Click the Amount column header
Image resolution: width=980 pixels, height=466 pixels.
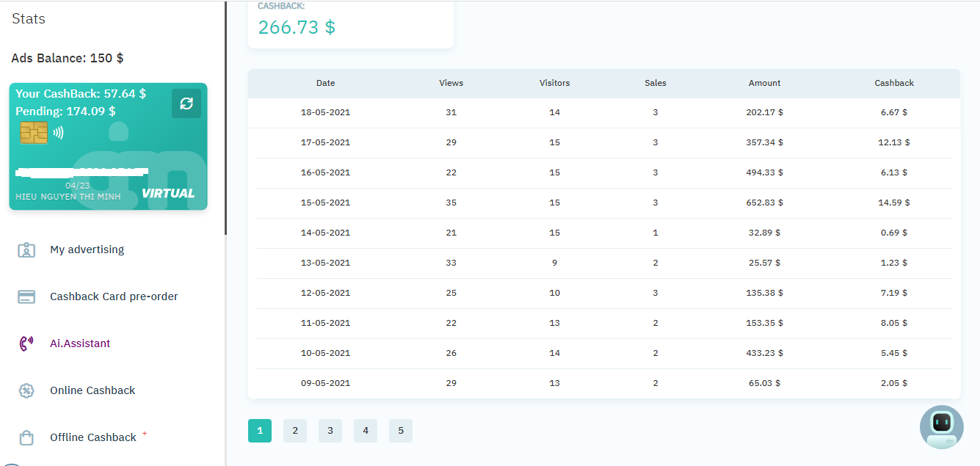(x=765, y=83)
